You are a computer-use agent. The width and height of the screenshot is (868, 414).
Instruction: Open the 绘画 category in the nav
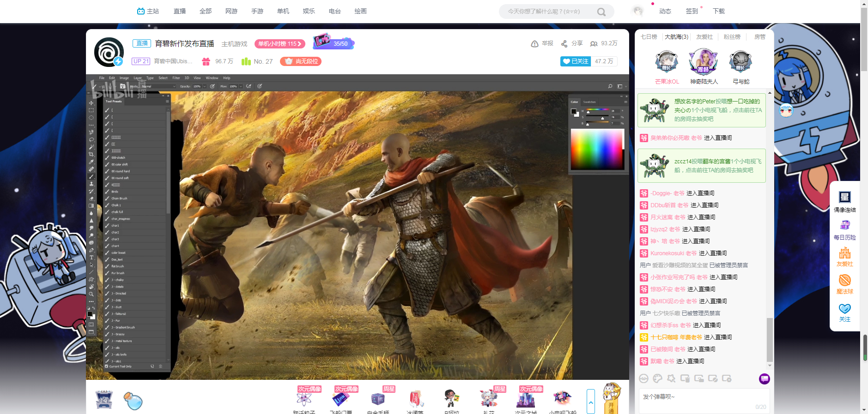point(361,11)
